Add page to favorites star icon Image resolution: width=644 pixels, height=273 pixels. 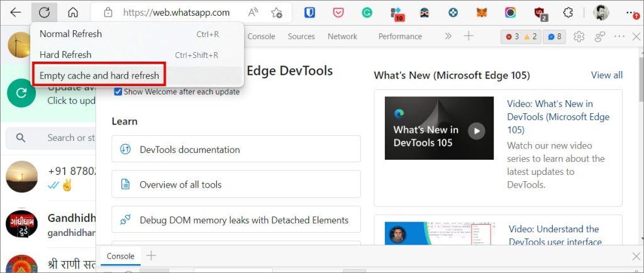tap(277, 13)
